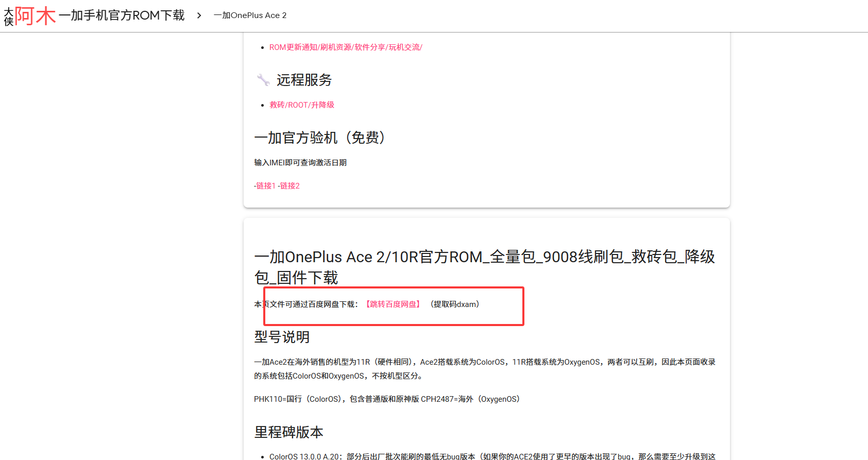Click the ColorOS 13.0.0 A.20 list item
Viewport: 868px width, 460px height.
(x=492, y=456)
